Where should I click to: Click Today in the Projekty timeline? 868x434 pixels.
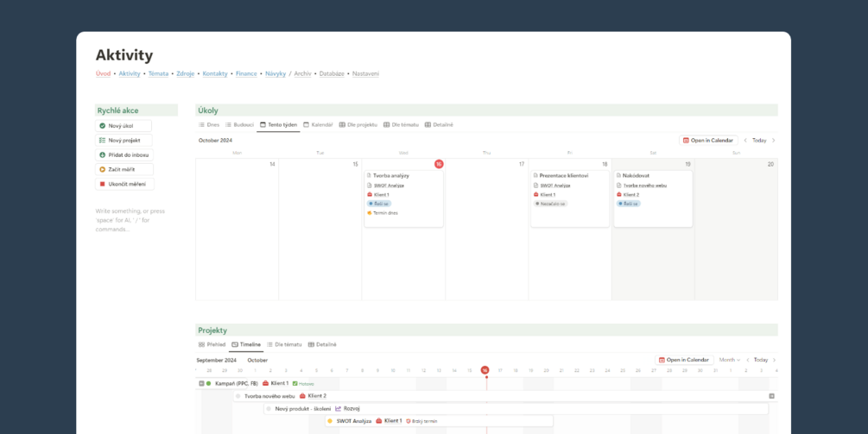[761, 360]
